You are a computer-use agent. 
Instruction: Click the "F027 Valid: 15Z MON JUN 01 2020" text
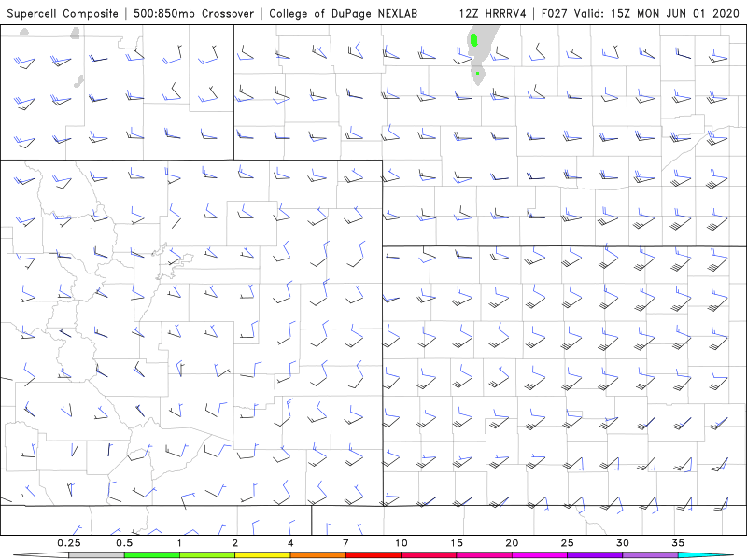(x=641, y=13)
